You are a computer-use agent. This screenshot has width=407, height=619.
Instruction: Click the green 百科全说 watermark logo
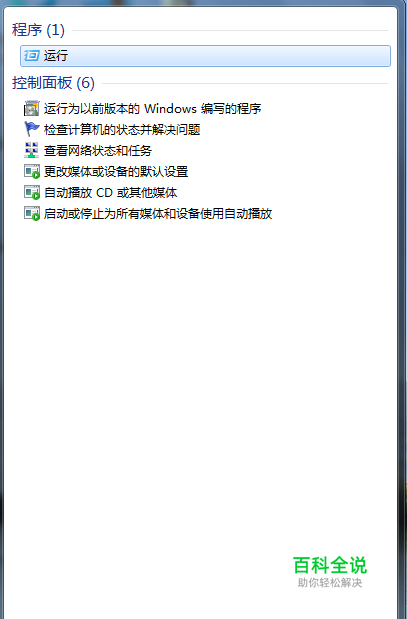pos(330,565)
